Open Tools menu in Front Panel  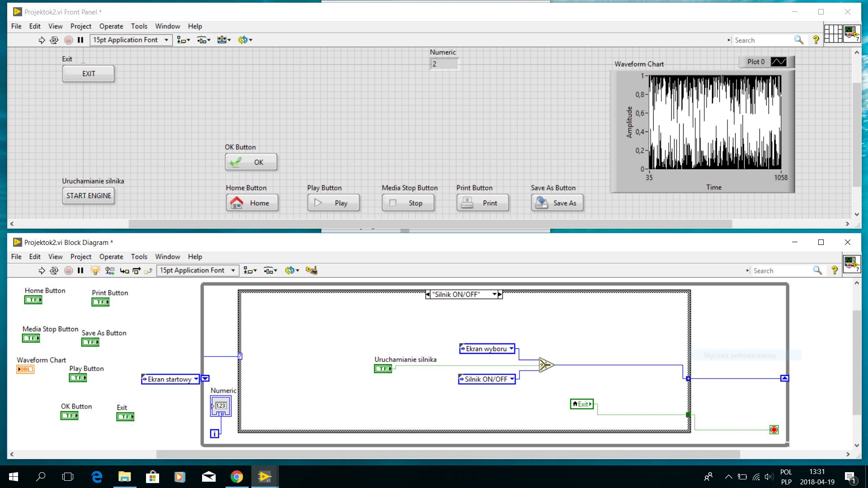tap(139, 26)
